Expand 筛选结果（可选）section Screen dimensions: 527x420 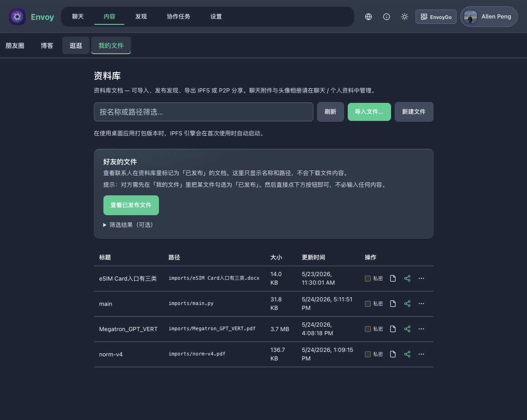(x=128, y=225)
